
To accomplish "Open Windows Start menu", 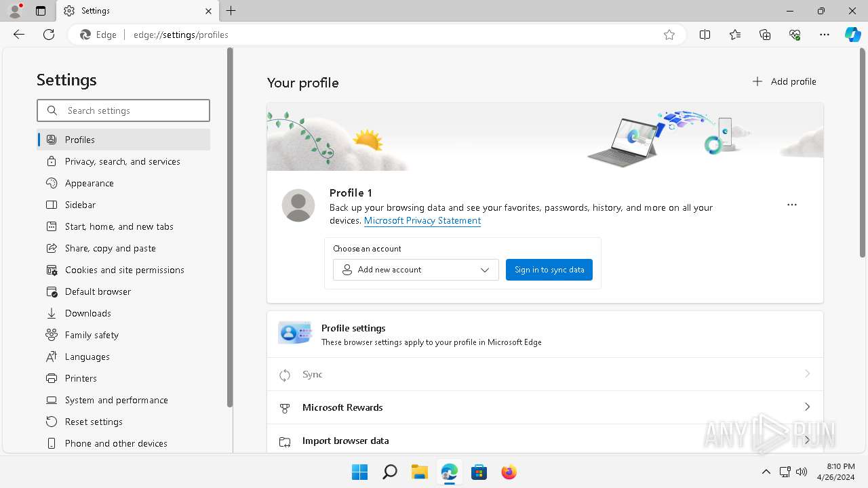I will pyautogui.click(x=359, y=472).
